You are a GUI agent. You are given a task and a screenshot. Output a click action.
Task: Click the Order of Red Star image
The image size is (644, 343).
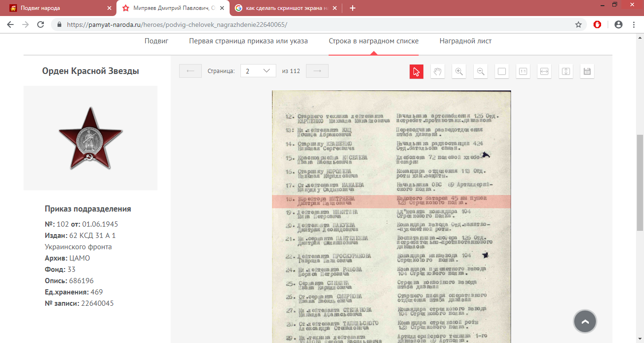coord(91,138)
